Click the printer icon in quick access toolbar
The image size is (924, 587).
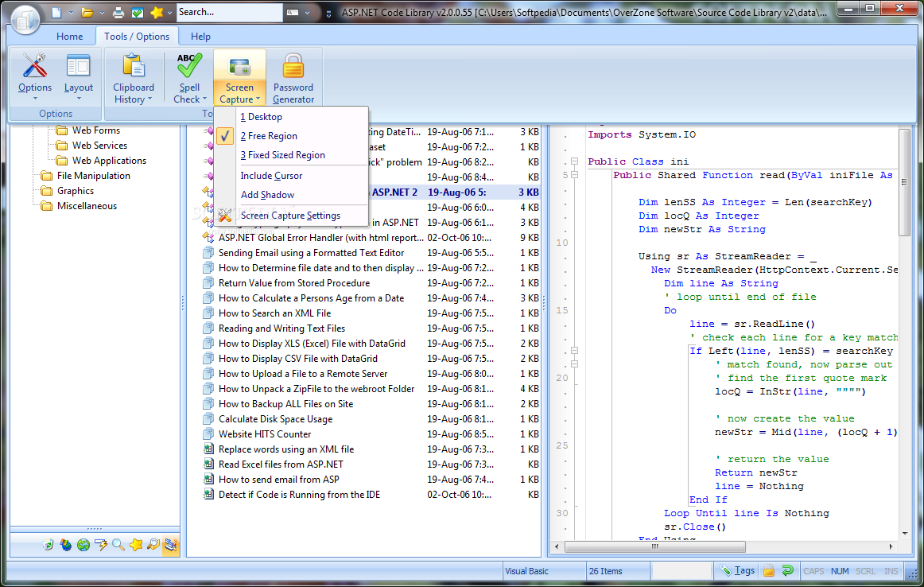tap(118, 13)
